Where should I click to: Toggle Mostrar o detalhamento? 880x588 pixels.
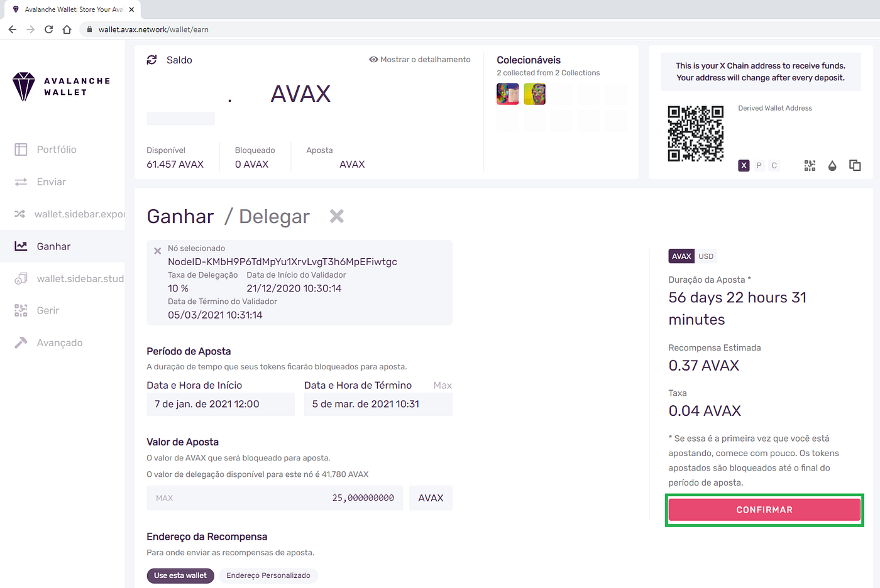pos(420,60)
